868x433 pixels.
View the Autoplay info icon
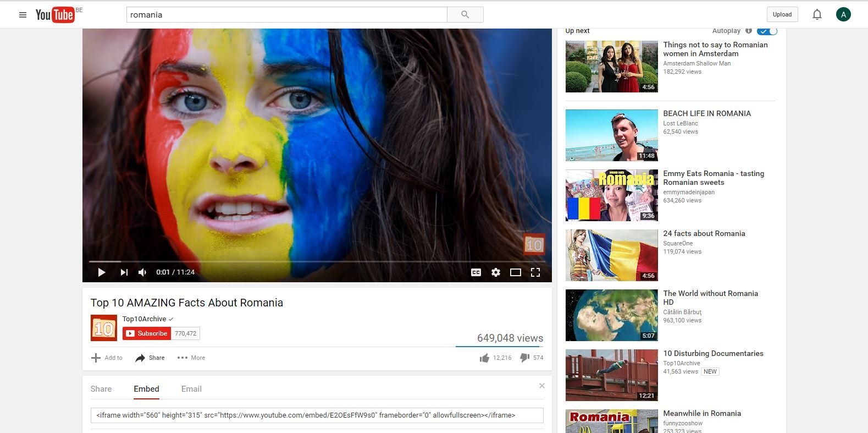tap(748, 31)
